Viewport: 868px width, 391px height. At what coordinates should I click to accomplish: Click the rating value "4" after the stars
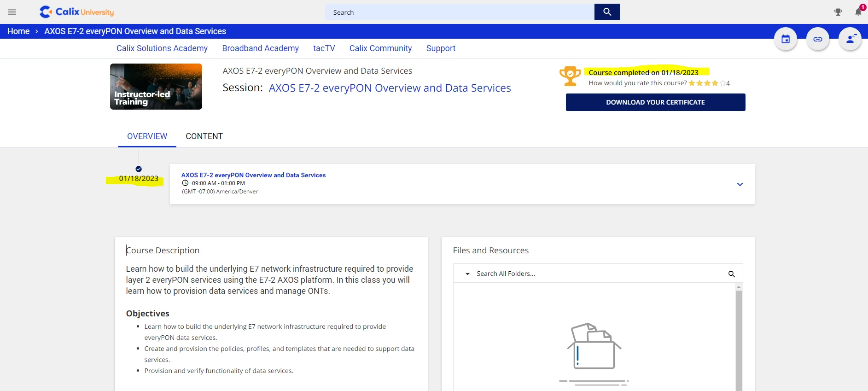tap(728, 83)
